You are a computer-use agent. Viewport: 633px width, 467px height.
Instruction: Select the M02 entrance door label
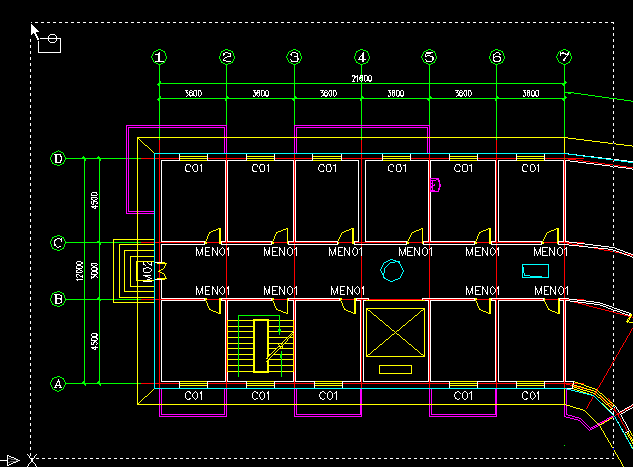(146, 271)
